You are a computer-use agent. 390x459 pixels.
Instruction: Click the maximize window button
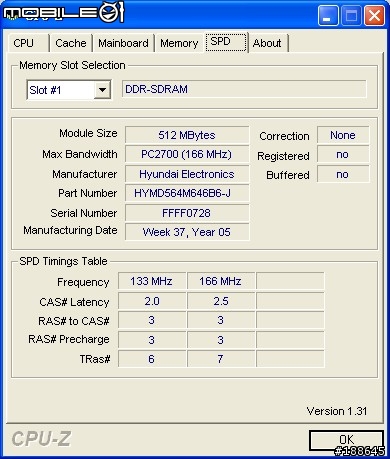click(351, 15)
